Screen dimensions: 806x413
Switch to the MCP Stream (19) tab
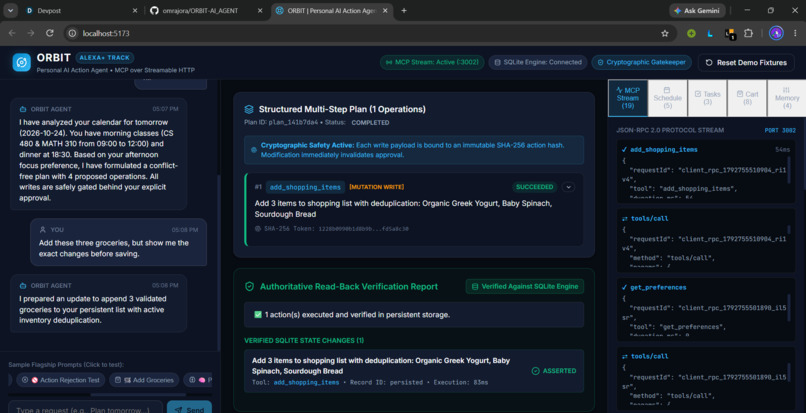click(627, 98)
